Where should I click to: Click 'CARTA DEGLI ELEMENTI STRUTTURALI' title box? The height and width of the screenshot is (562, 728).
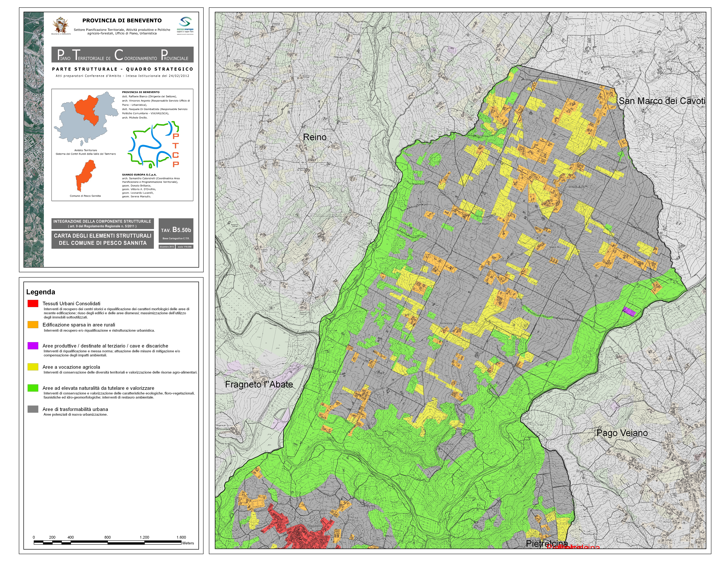tap(102, 239)
